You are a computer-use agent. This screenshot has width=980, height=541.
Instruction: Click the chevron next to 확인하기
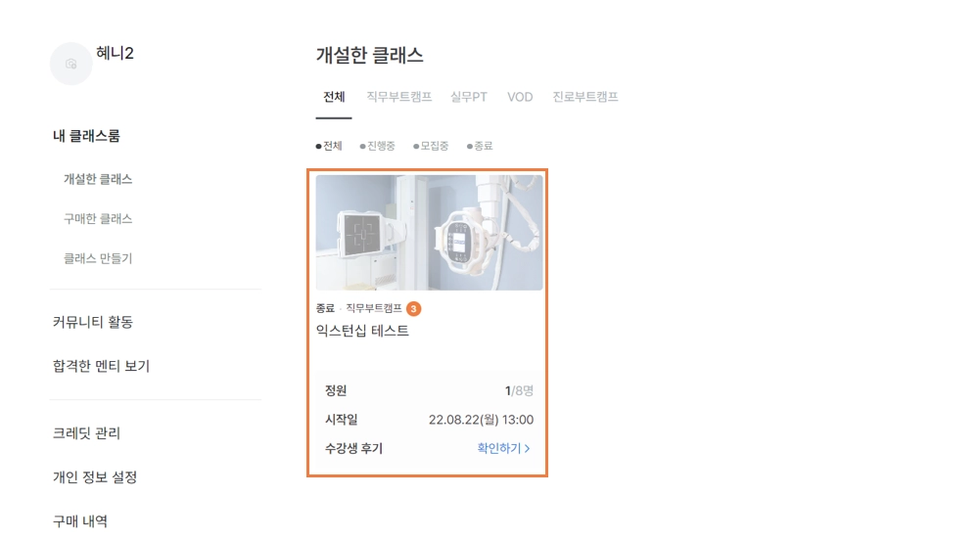point(528,448)
